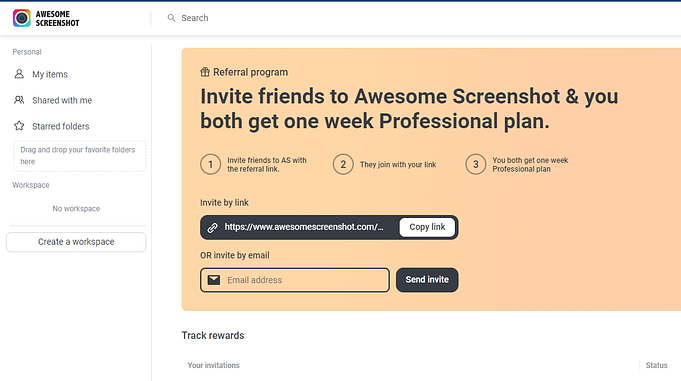Screen dimensions: 681x381
Task: Click the 'OR invite by email' label
Action: (x=235, y=255)
